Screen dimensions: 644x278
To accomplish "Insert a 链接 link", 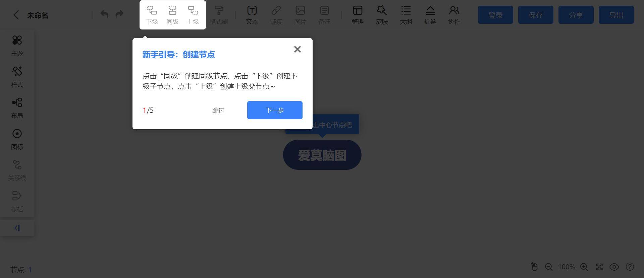I will point(276,15).
